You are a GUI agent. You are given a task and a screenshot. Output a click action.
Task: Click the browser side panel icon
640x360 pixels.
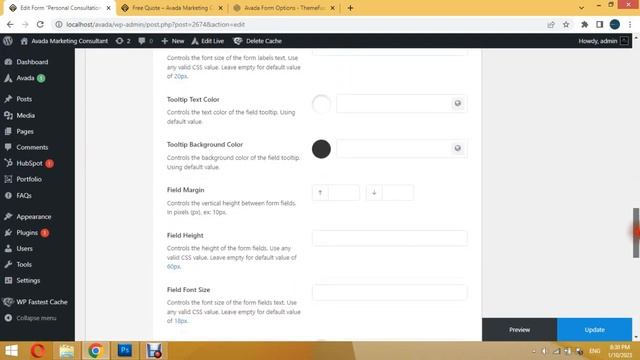[600, 24]
